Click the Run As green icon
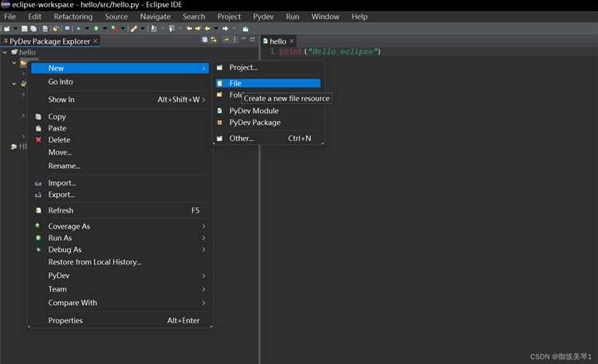598x364 pixels. (x=38, y=238)
